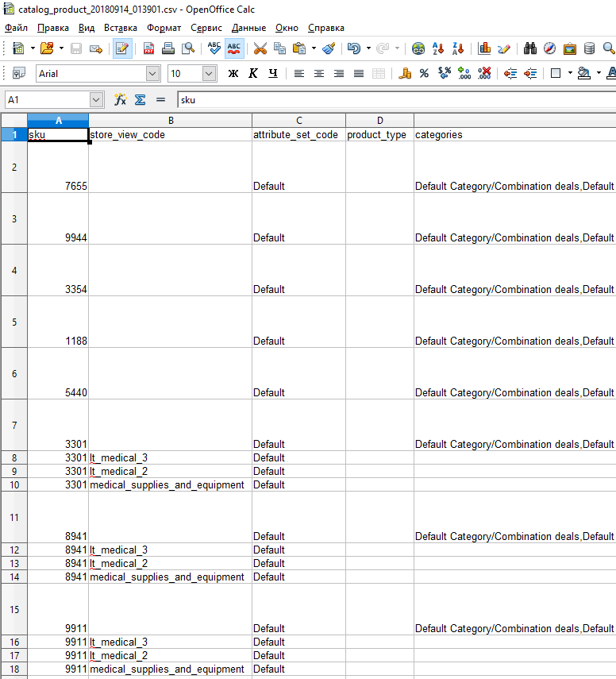Insert a chart using the chart icon
The image size is (616, 679).
[484, 48]
